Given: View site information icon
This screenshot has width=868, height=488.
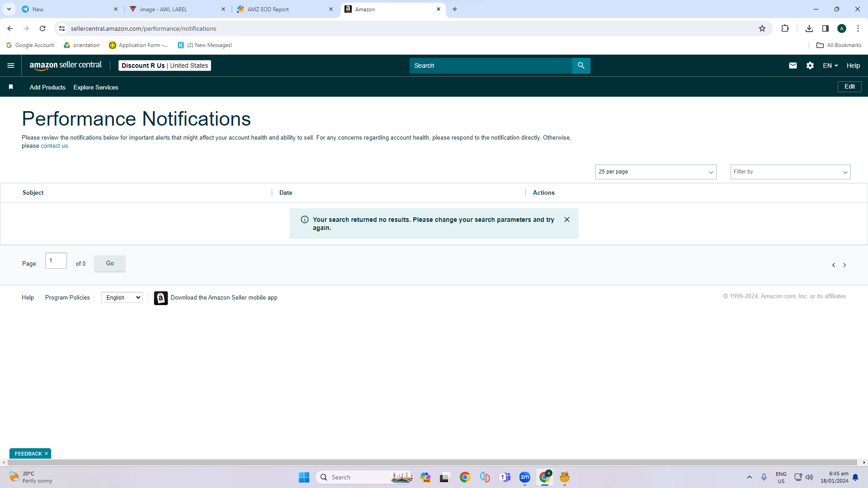Looking at the screenshot, I should pyautogui.click(x=62, y=28).
